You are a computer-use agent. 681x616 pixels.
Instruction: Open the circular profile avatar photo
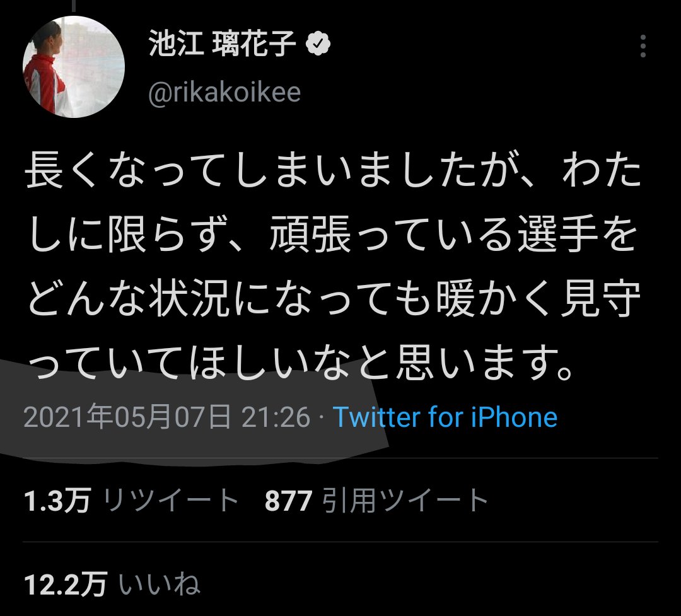point(74,66)
